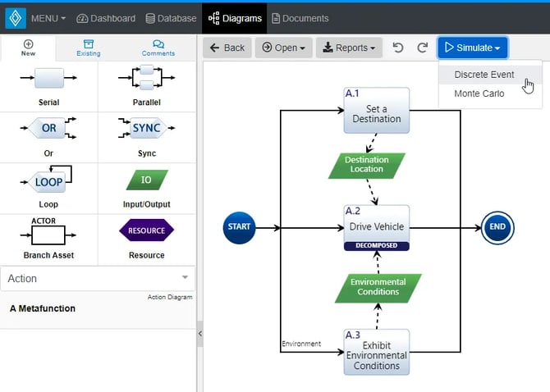
Task: Select the Resource hexagon icon
Action: pyautogui.click(x=147, y=230)
